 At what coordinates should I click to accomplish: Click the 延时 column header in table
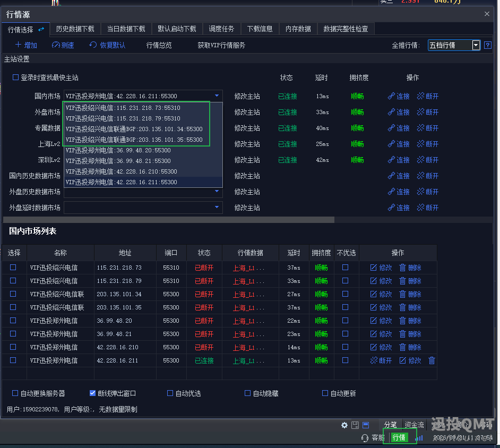[294, 253]
